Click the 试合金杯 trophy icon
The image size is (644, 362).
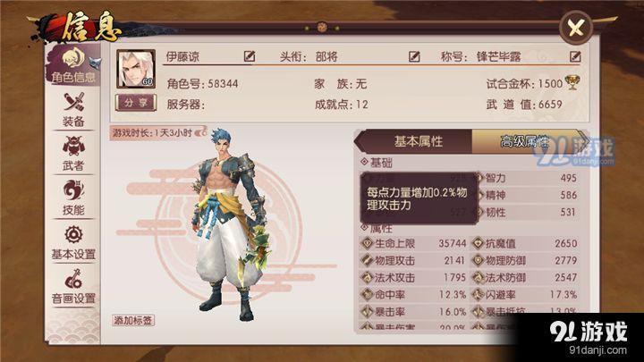point(572,82)
